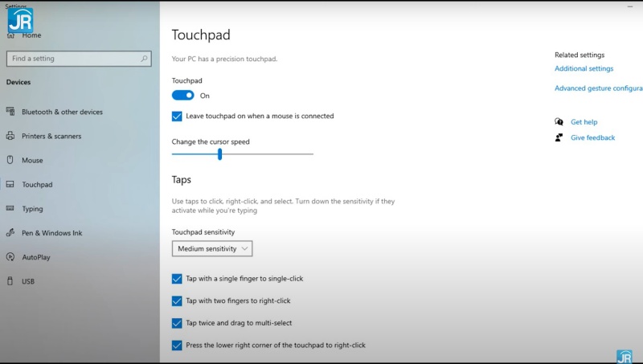
Task: Click the Bluetooth & other devices icon
Action: pos(10,111)
